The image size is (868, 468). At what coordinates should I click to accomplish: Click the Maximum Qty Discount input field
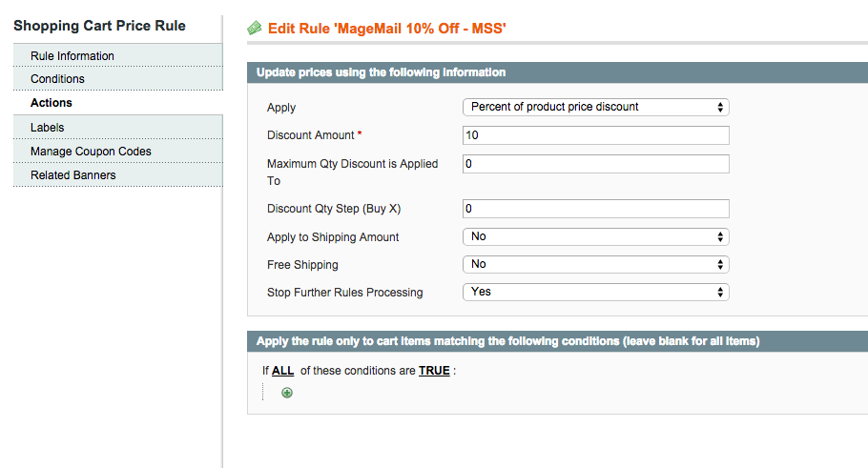(x=595, y=164)
